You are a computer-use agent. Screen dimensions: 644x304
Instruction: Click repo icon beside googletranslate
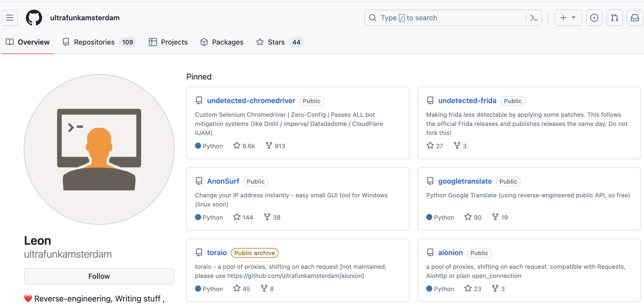[430, 181]
